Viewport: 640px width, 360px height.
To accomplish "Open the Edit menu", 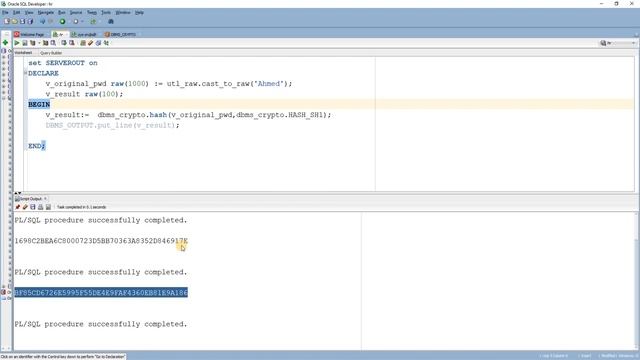I will click(16, 13).
